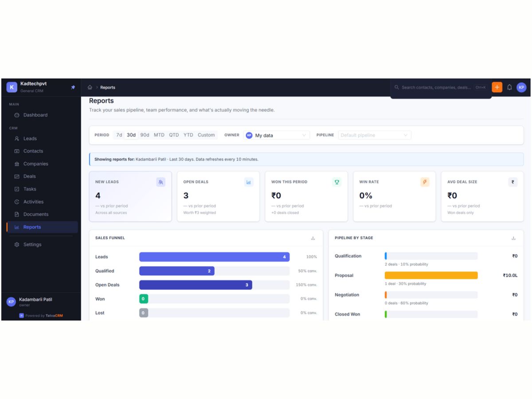The width and height of the screenshot is (532, 399).
Task: Click the Qualification stage bar in pipeline
Action: [x=431, y=256]
